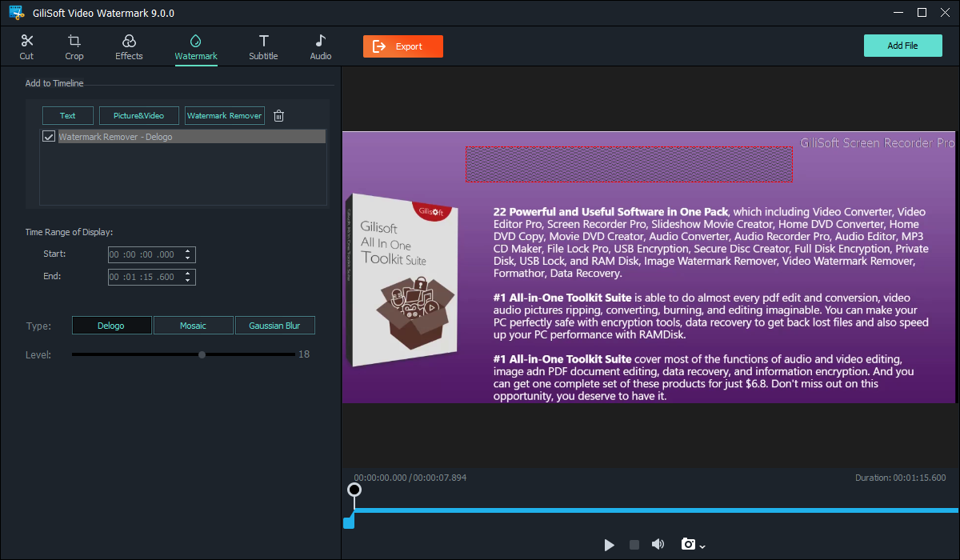
Task: Decrease the End time with the down arrow
Action: click(x=188, y=281)
